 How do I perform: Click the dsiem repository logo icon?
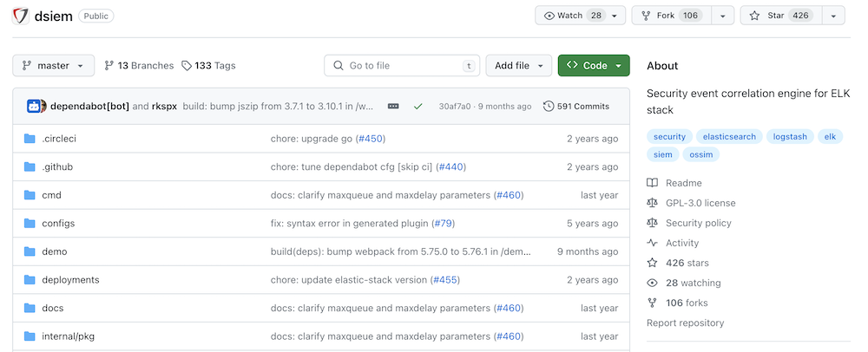coord(19,16)
